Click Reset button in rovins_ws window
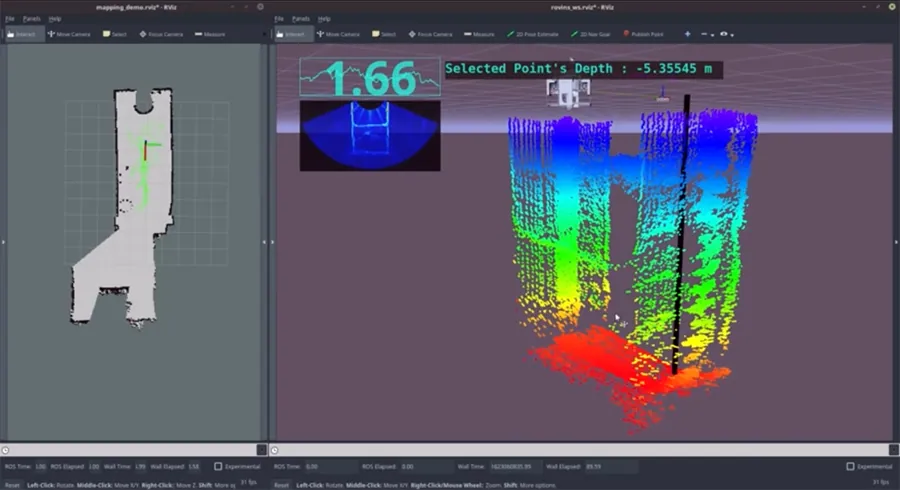 click(x=281, y=485)
